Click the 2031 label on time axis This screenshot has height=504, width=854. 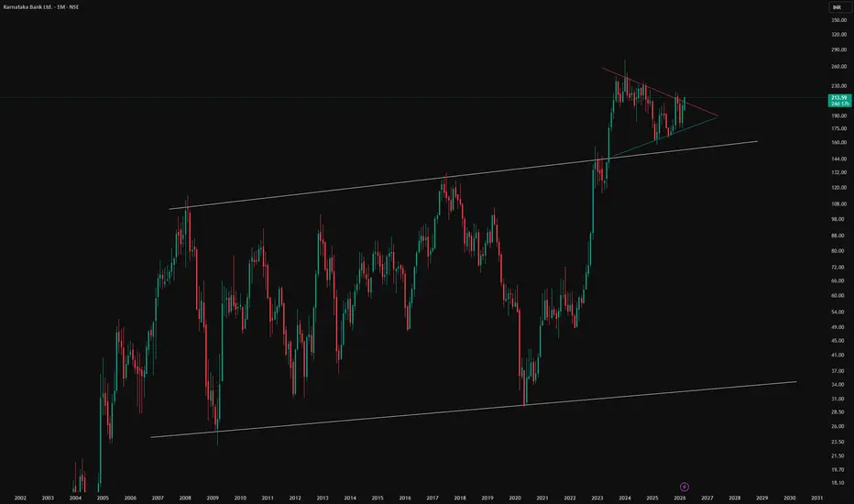click(817, 498)
